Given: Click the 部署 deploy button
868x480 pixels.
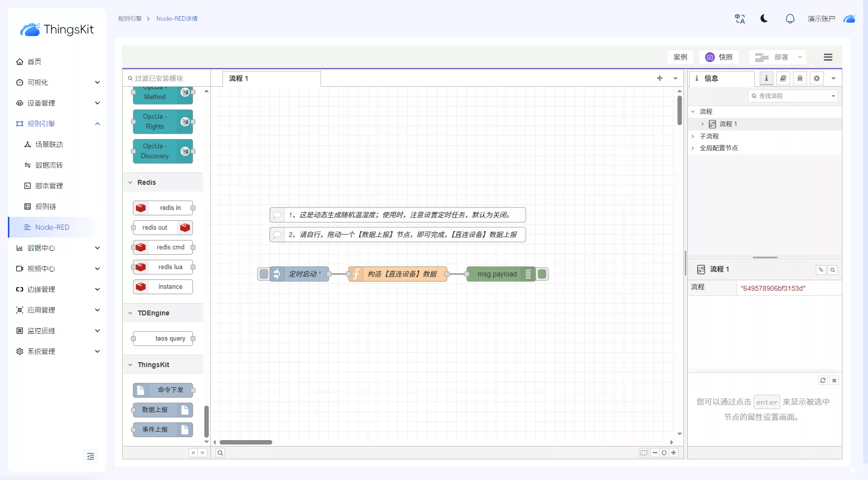Looking at the screenshot, I should (x=772, y=57).
